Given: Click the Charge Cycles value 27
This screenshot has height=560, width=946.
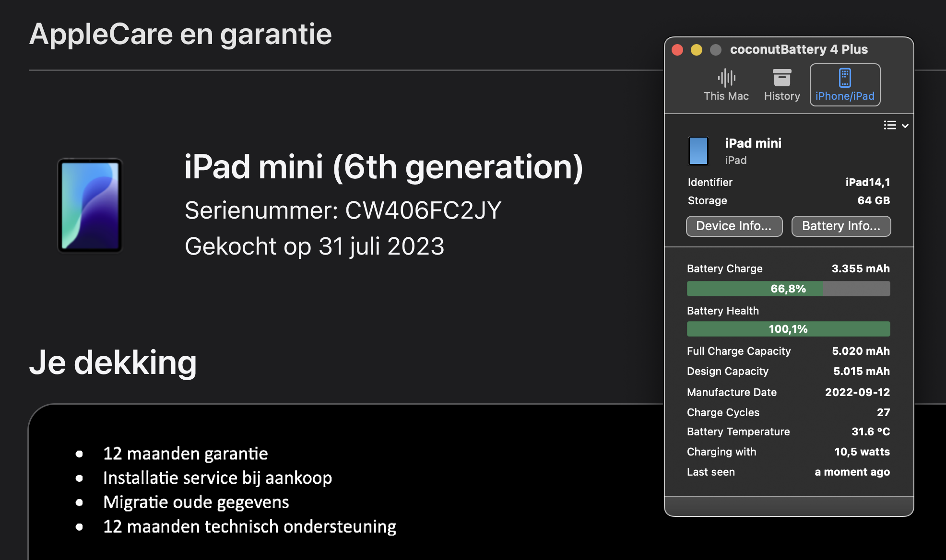Looking at the screenshot, I should pos(883,412).
